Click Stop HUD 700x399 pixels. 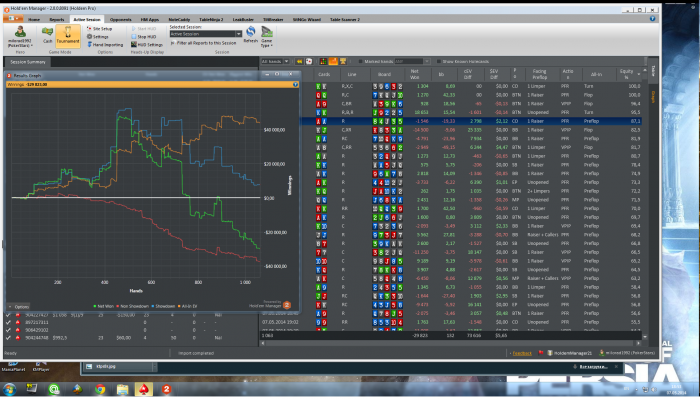tap(143, 37)
